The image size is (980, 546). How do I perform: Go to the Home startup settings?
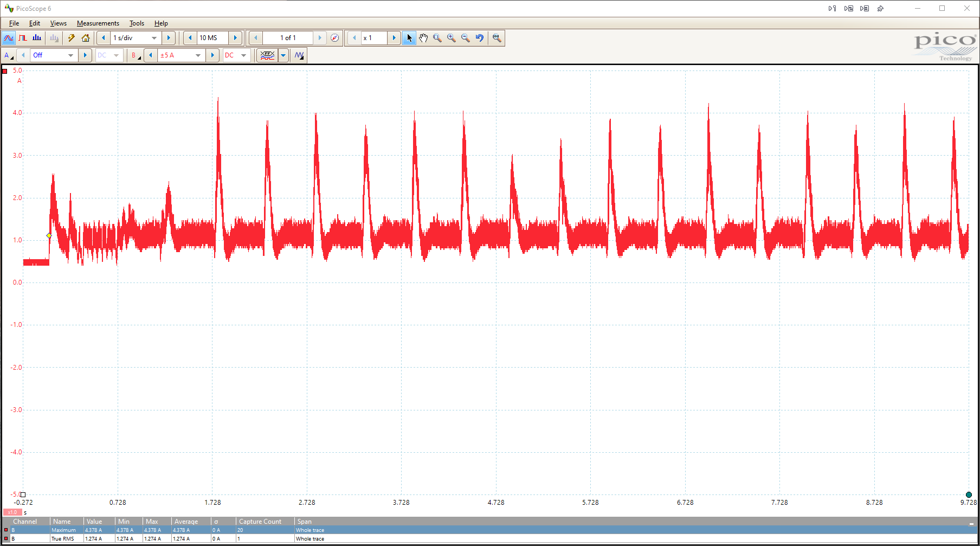[86, 38]
